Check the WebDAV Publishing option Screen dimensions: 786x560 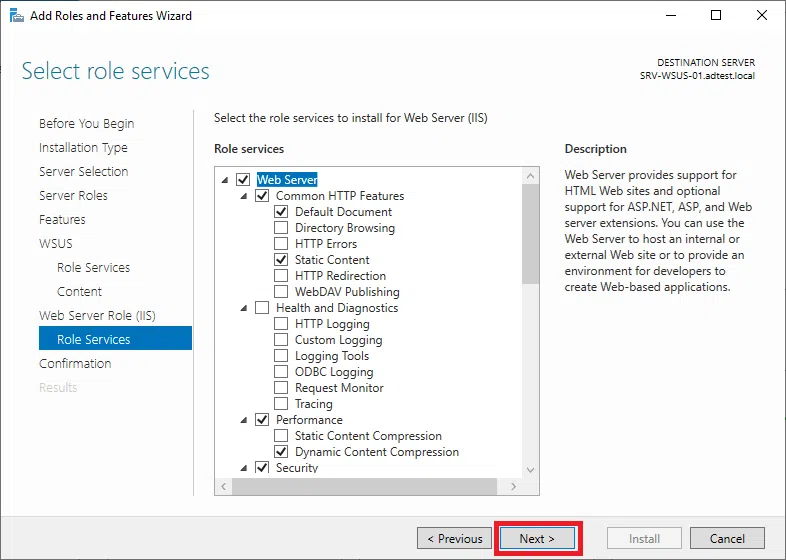point(281,292)
